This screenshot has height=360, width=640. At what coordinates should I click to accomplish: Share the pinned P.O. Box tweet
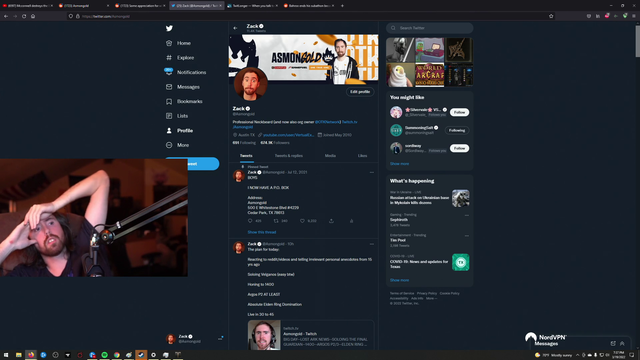point(331,221)
